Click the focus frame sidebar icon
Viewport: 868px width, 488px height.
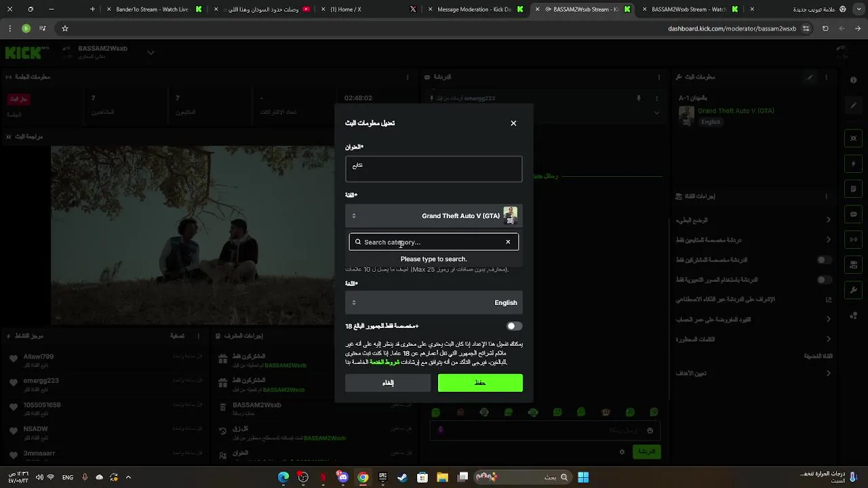pos(854,138)
